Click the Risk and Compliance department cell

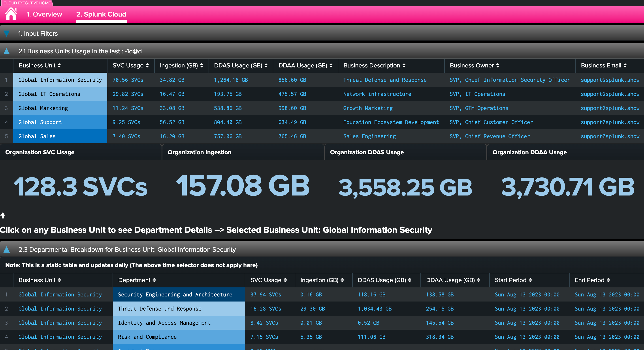(x=179, y=337)
